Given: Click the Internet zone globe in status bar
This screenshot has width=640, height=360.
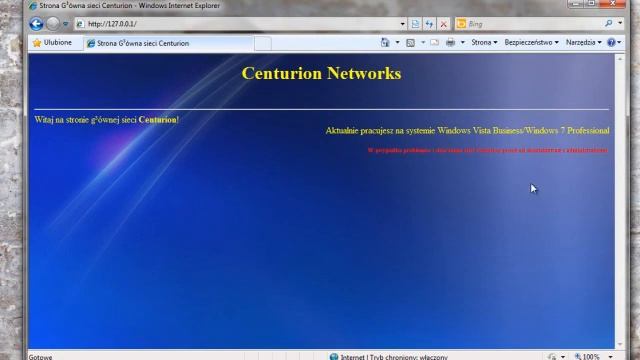Looking at the screenshot, I should 334,357.
